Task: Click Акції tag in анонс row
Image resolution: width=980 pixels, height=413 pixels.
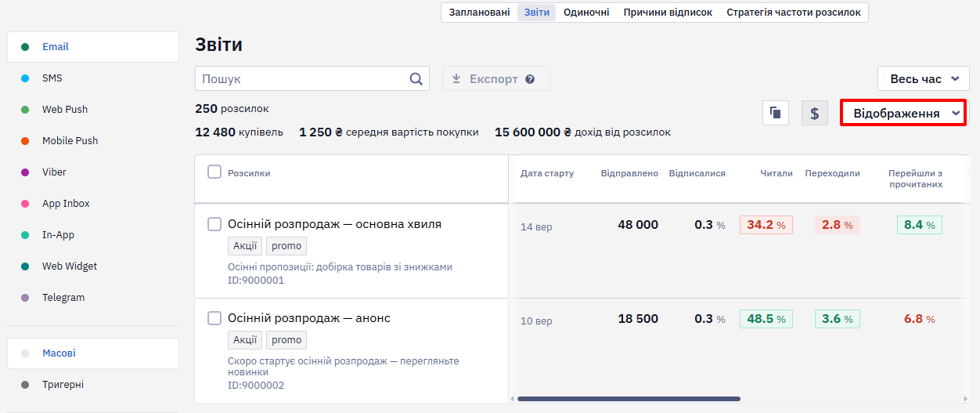Action: 245,340
